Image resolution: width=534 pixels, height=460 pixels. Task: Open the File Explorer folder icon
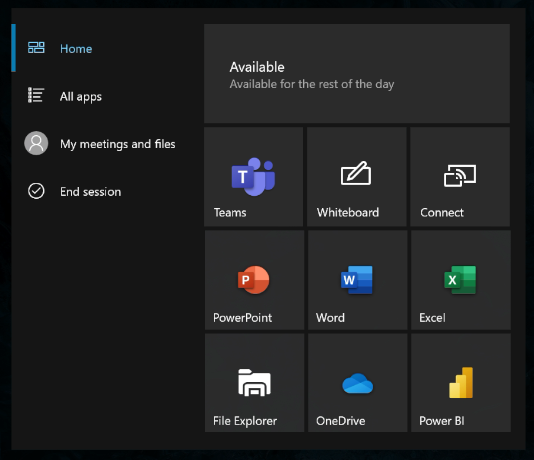[x=254, y=383]
